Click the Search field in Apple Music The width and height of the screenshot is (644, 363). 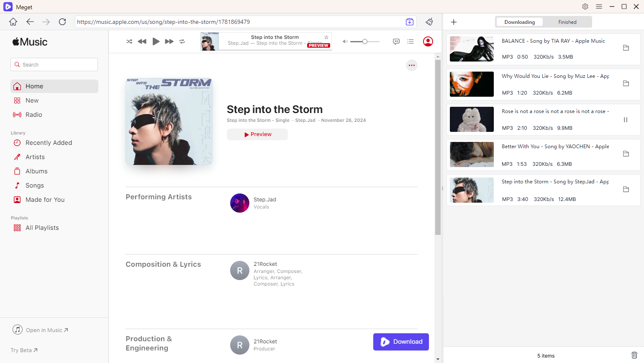[x=54, y=64]
